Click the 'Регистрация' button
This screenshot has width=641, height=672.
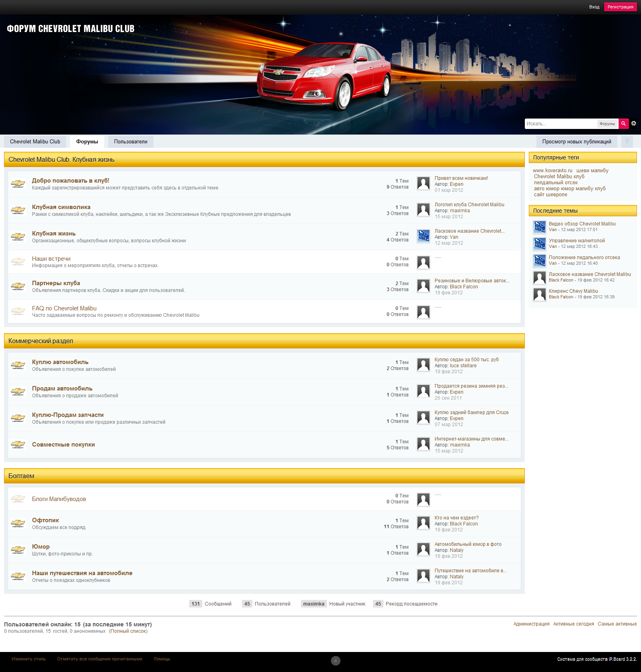pyautogui.click(x=620, y=7)
